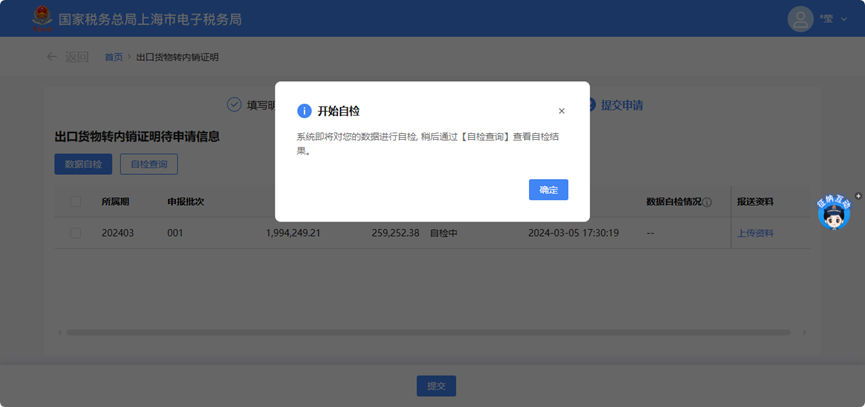Click the tax bureau emblem logo
865x407 pixels.
click(42, 18)
